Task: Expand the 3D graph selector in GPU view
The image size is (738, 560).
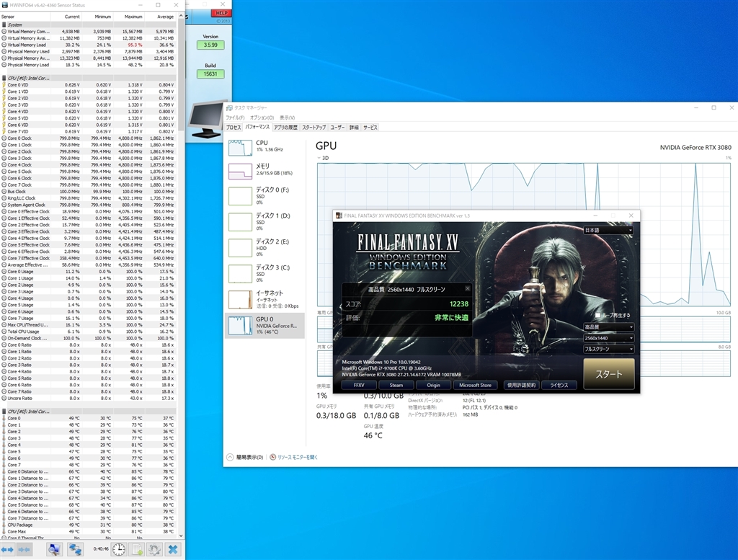Action: pos(319,158)
